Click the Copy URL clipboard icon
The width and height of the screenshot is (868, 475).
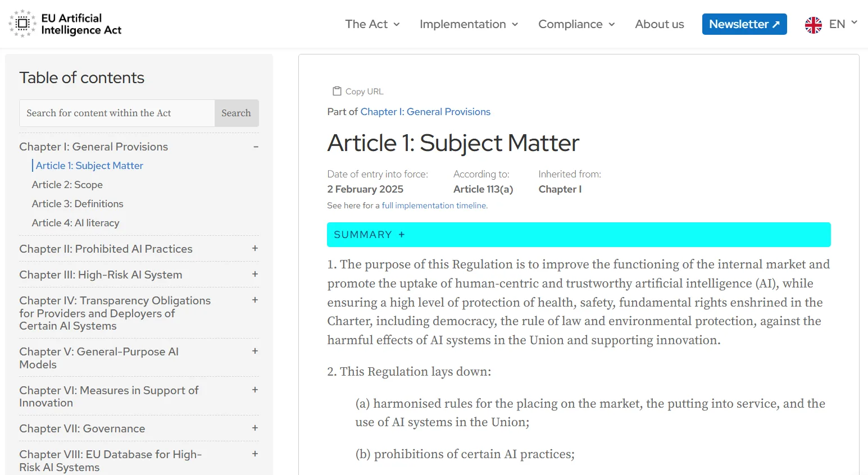[337, 91]
